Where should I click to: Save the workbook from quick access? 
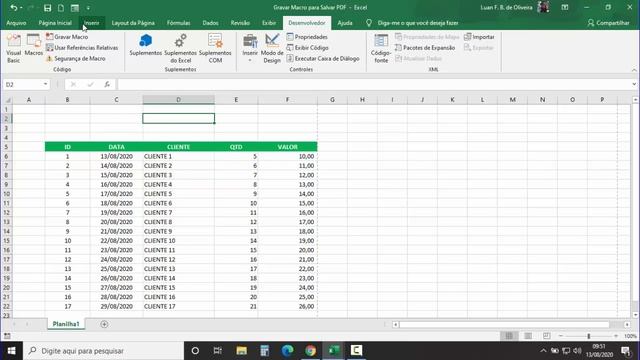pos(47,8)
